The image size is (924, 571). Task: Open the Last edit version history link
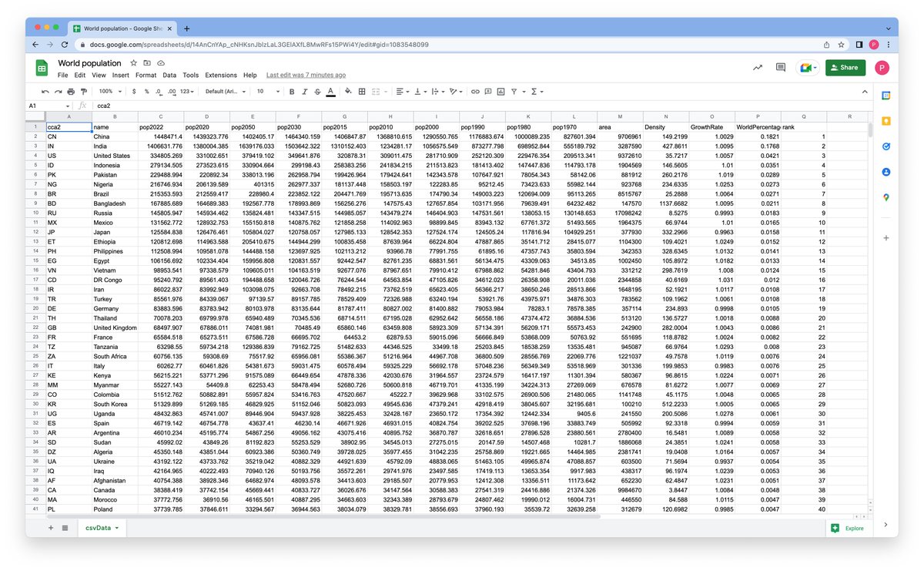(306, 76)
